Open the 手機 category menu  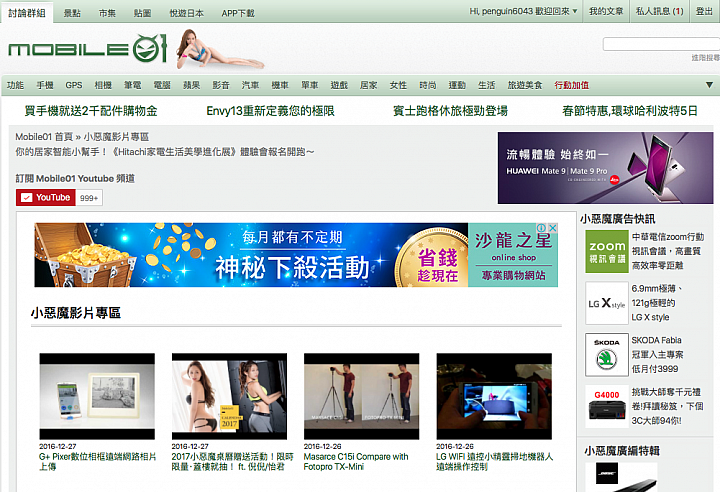coord(45,85)
